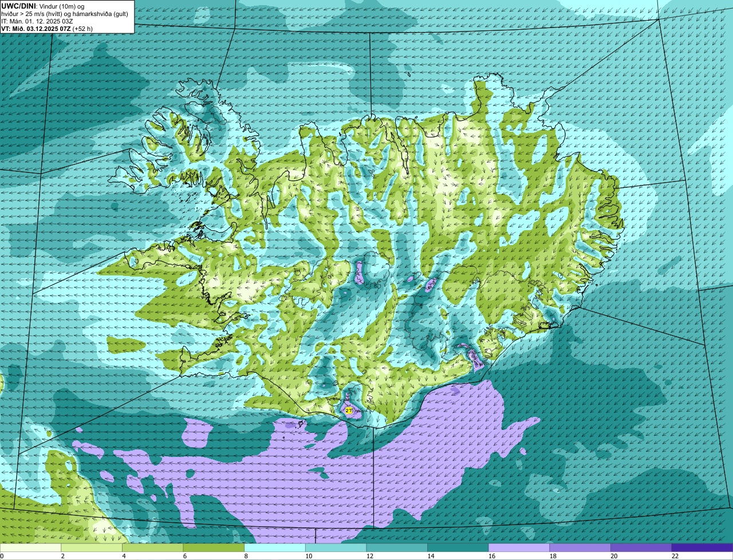The width and height of the screenshot is (733, 560).
Task: Click the 14–16 m/s dark teal legend swatch
Action: pos(458,547)
